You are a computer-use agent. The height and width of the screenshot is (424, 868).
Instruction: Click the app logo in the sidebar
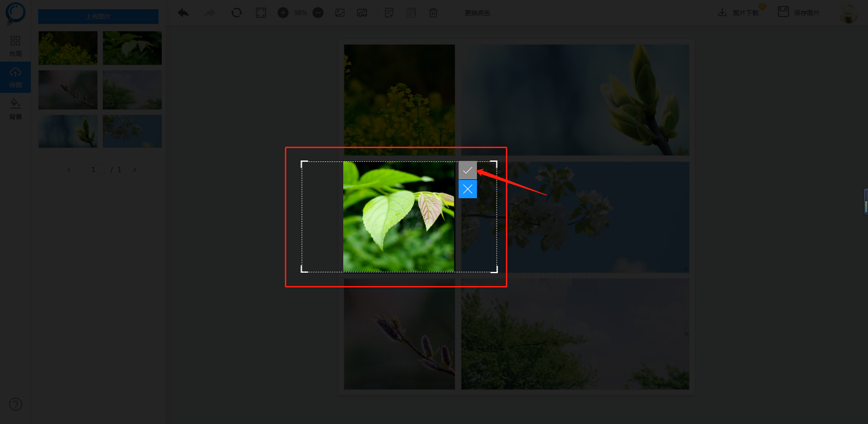point(15,13)
